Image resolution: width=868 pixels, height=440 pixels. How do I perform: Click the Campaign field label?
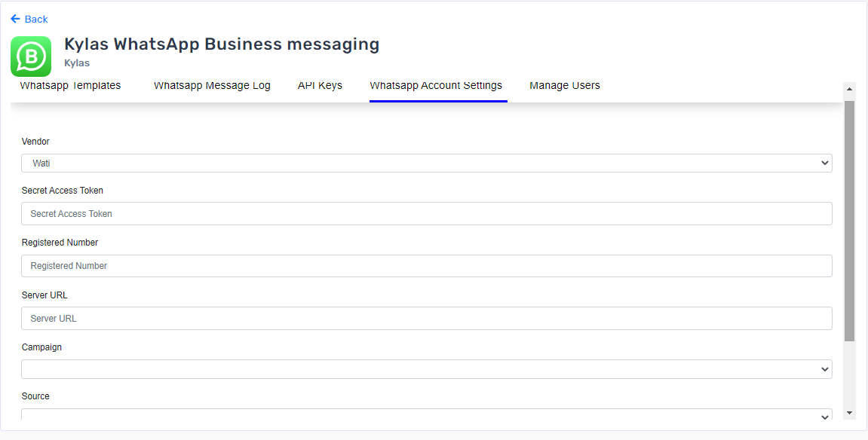coord(41,347)
